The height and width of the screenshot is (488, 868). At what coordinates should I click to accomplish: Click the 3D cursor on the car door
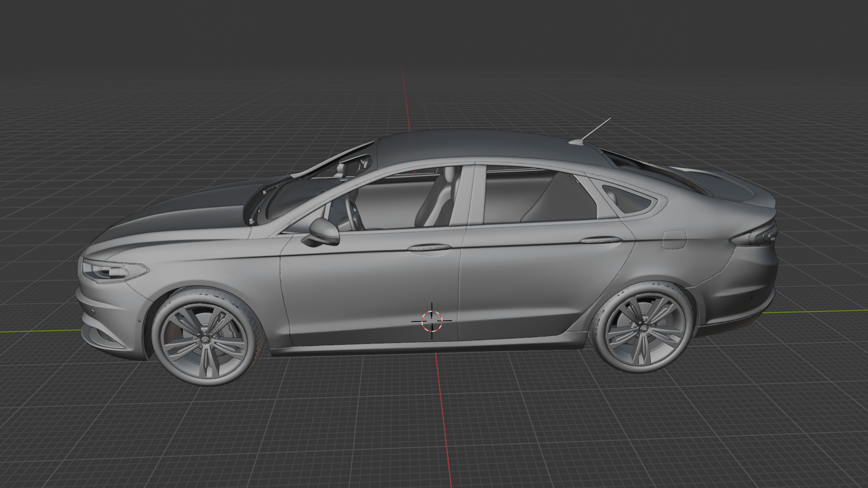pyautogui.click(x=432, y=320)
